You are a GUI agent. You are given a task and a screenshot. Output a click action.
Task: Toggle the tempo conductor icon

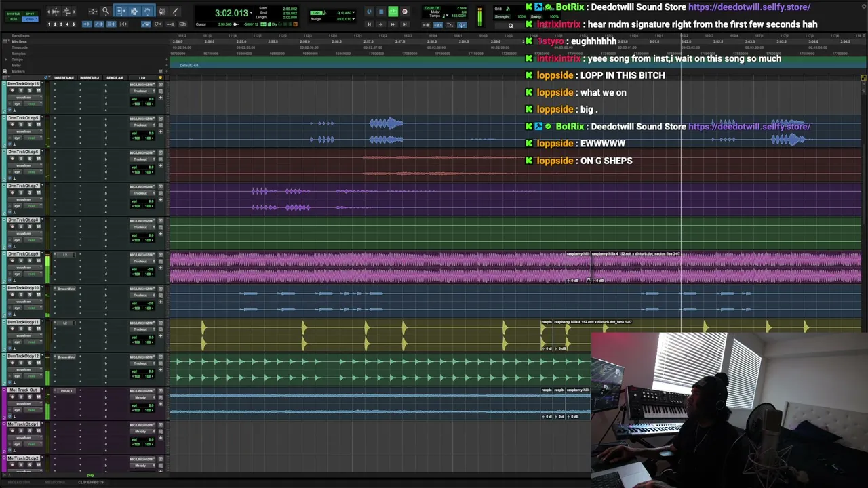tap(462, 25)
